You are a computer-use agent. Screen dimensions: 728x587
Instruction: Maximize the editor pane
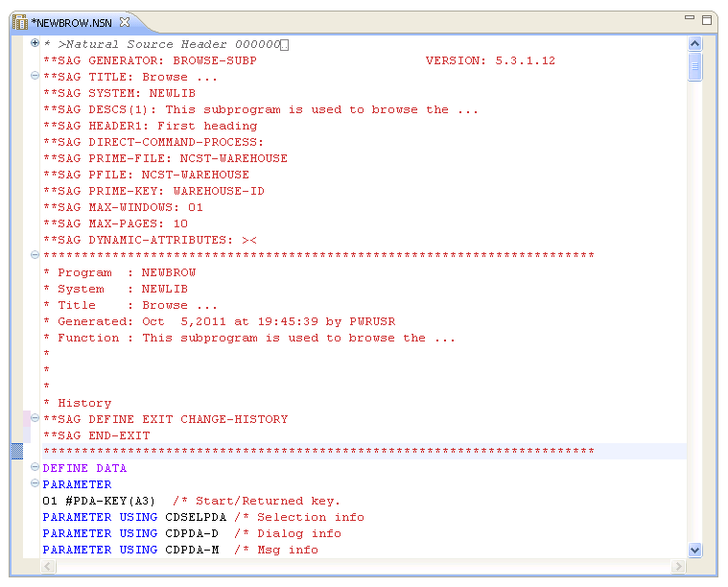point(707,20)
